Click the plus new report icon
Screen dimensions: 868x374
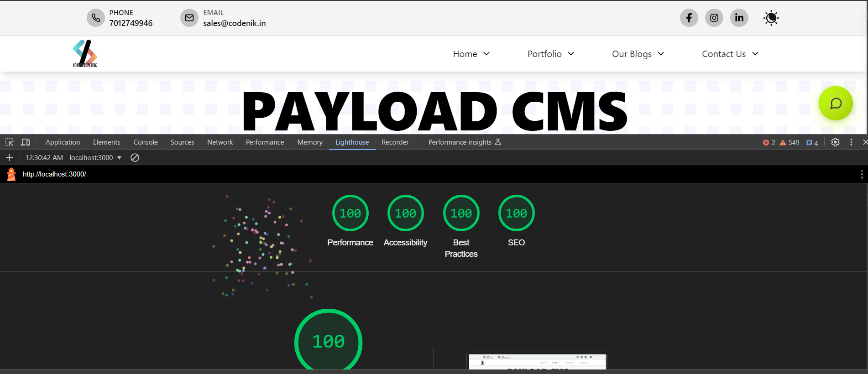click(x=9, y=158)
